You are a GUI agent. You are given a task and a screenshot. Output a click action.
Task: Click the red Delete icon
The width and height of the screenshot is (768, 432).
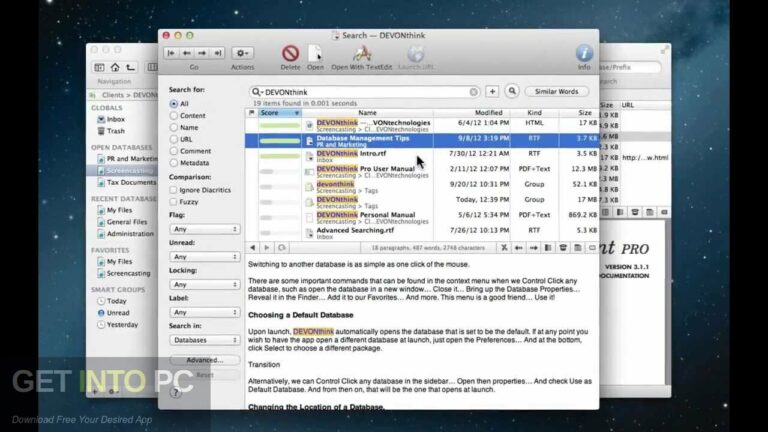290,53
